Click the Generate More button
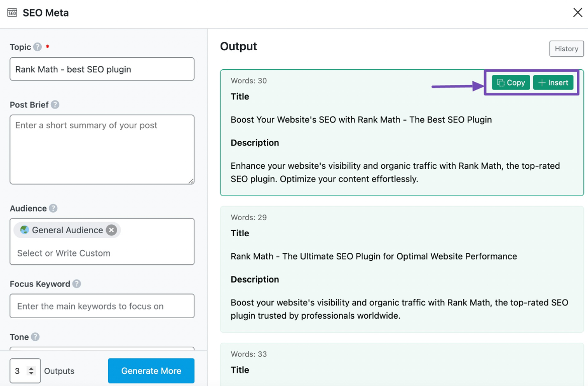Image resolution: width=588 pixels, height=386 pixels. [x=151, y=371]
